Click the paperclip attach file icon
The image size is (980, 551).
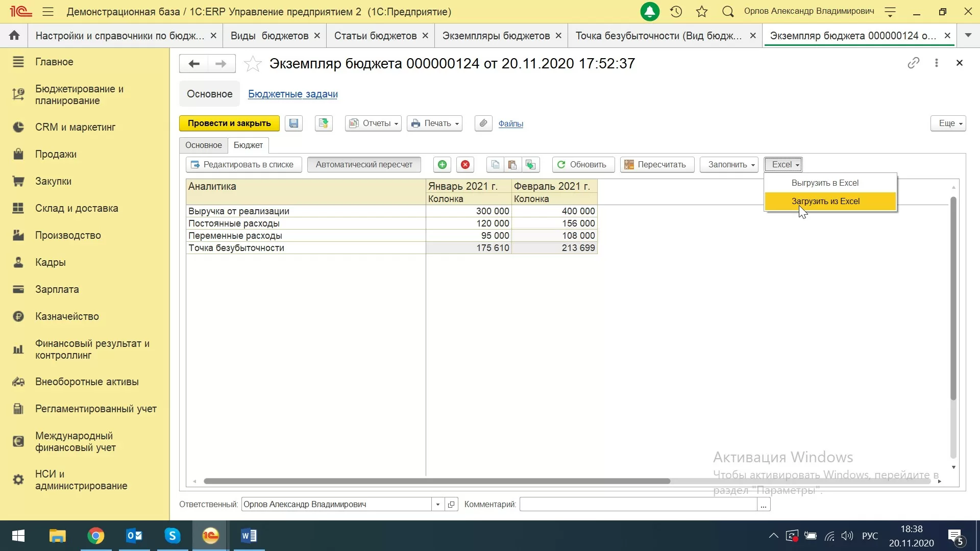coord(483,123)
